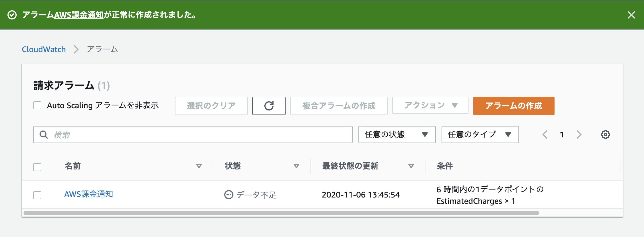Sort by 状態 column arrow

(296, 166)
